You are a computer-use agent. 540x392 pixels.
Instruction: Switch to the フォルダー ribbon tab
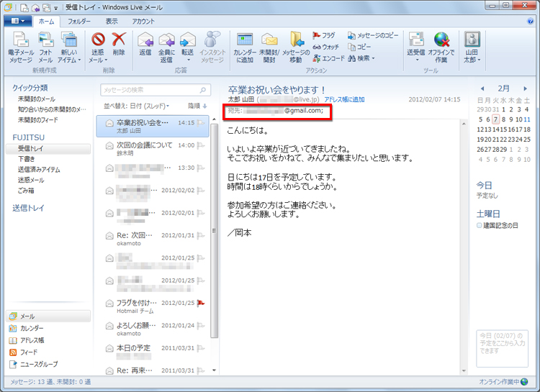[x=79, y=22]
